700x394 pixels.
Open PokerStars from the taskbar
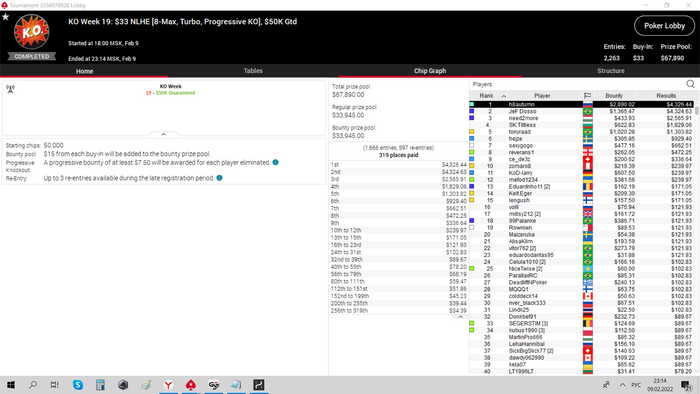tap(191, 385)
